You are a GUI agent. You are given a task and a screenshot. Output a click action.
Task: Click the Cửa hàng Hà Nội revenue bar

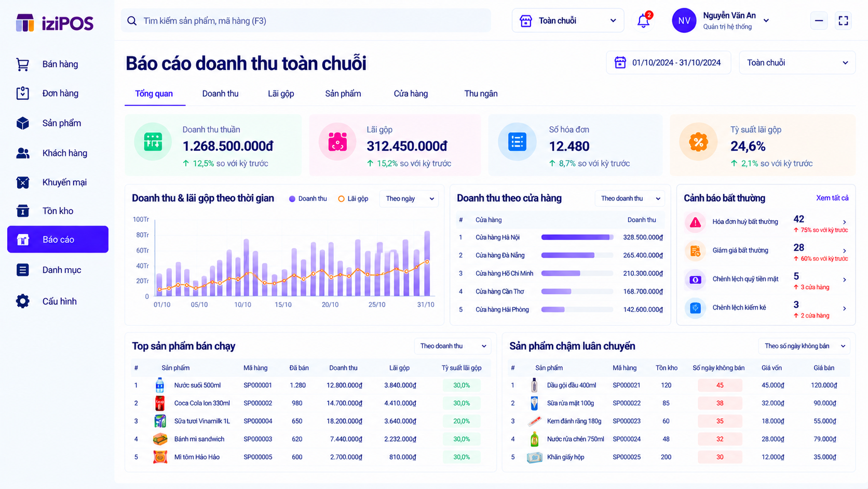(x=577, y=237)
